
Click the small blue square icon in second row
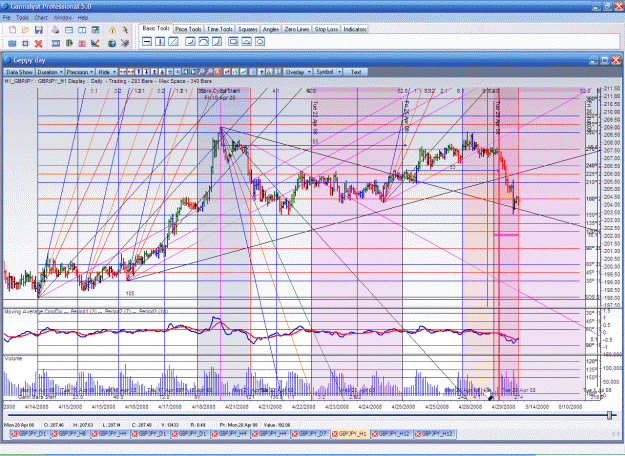(x=26, y=43)
